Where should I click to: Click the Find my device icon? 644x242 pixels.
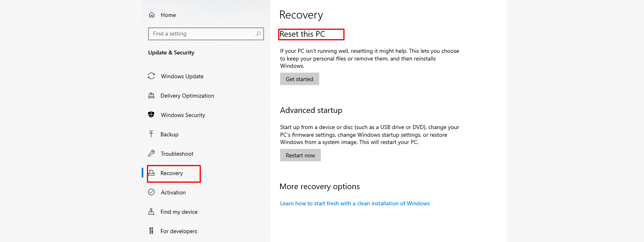pos(151,211)
